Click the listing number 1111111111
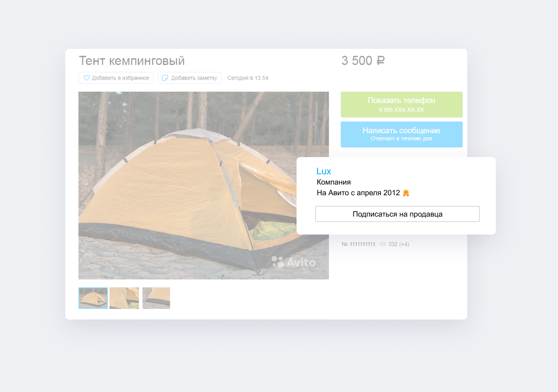The image size is (558, 392). click(x=363, y=244)
